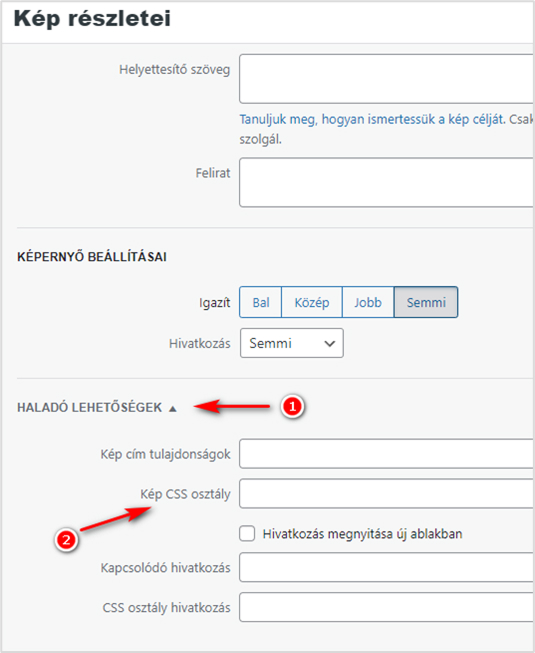Open the Tanuljuk meg, hogyan ismertessük link
The height and width of the screenshot is (653, 535).
[373, 120]
